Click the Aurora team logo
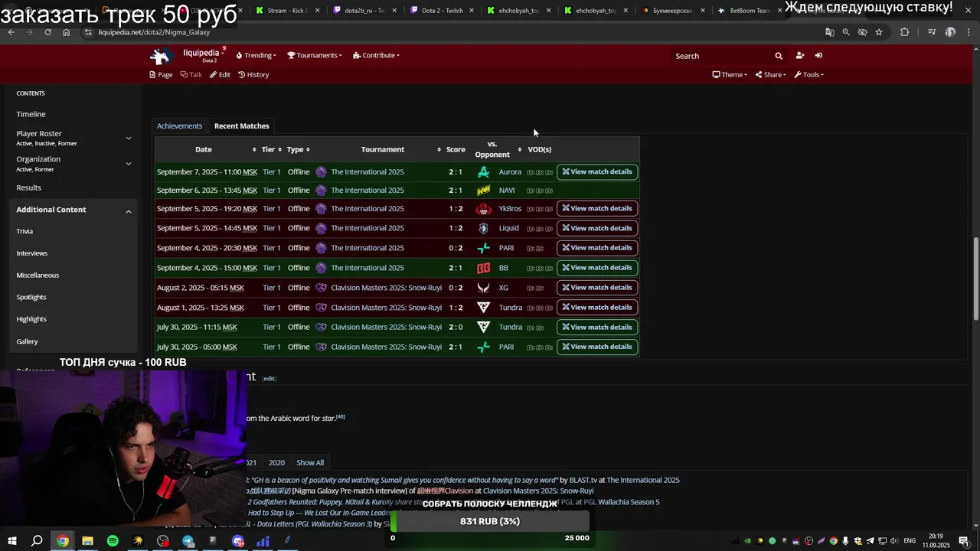Screen dimensions: 980x551 pyautogui.click(x=483, y=172)
